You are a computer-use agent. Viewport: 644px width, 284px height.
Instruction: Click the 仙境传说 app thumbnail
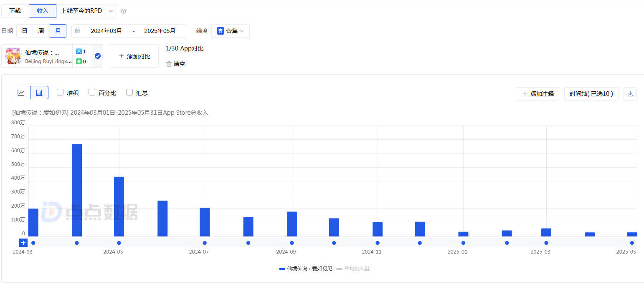point(13,56)
